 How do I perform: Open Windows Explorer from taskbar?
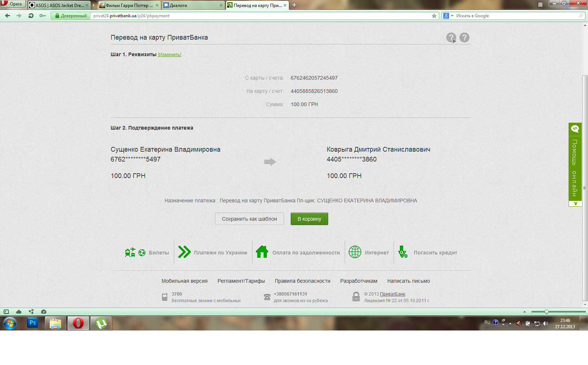click(55, 323)
